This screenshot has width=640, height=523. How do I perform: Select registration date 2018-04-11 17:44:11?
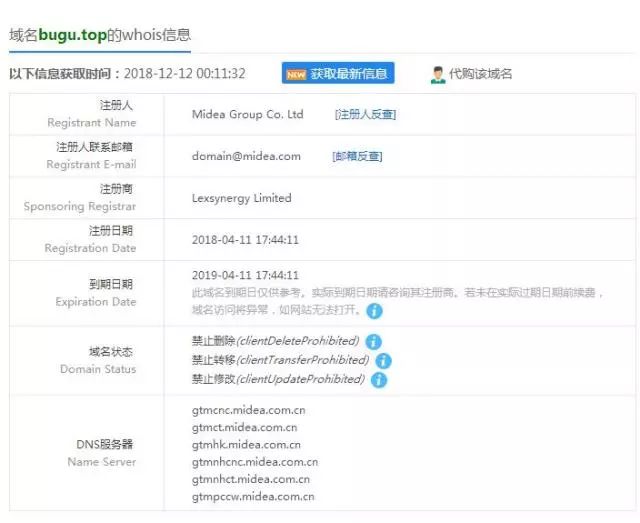click(245, 240)
